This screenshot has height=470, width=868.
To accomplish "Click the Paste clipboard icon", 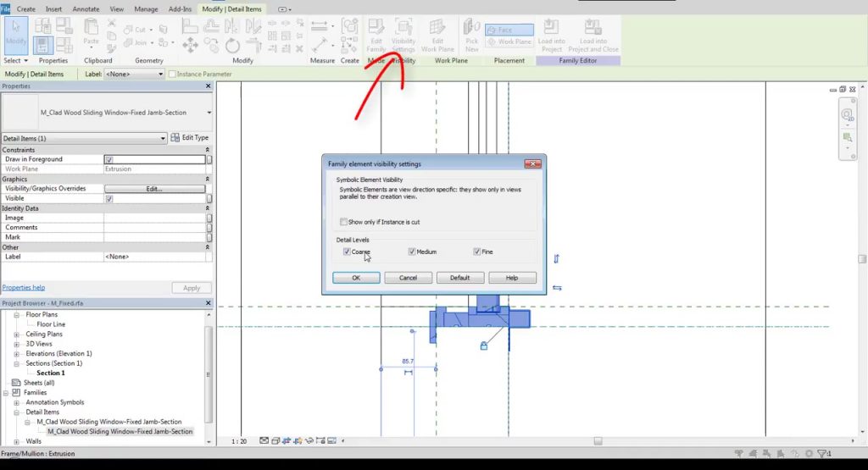I will pos(91,32).
